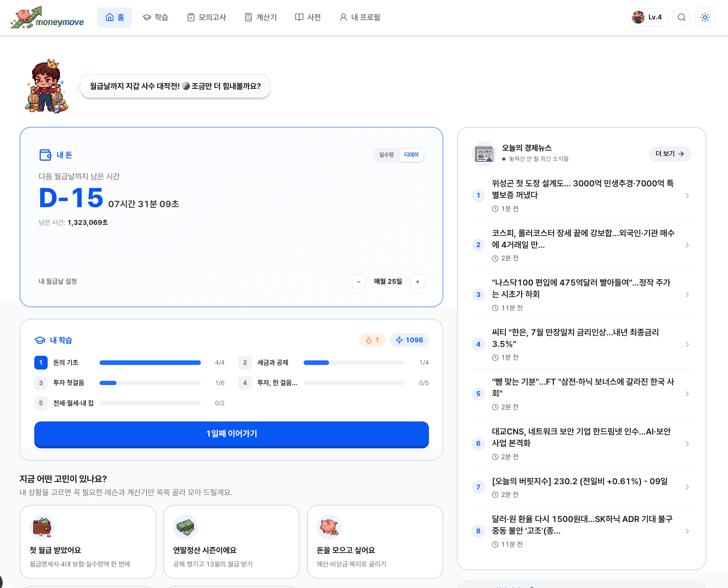The height and width of the screenshot is (588, 728).
Task: Expand the 달러·원 환율 news chevron
Action: (x=687, y=531)
